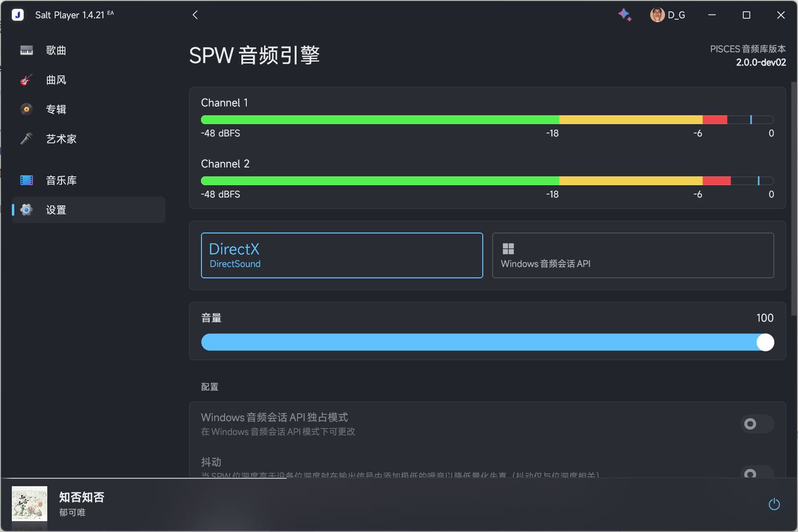798x532 pixels.
Task: Click the Channel 1 level meter
Action: [x=488, y=120]
